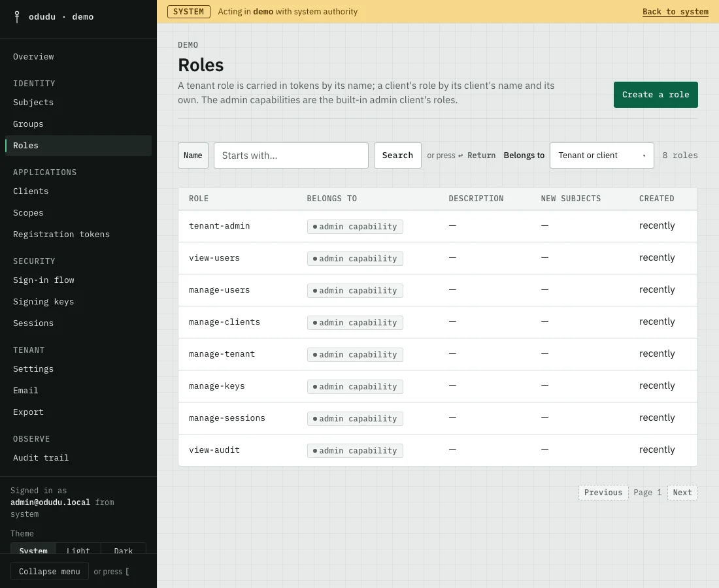Open the Audit trail
Viewport: 719px width, 588px height.
pyautogui.click(x=41, y=458)
